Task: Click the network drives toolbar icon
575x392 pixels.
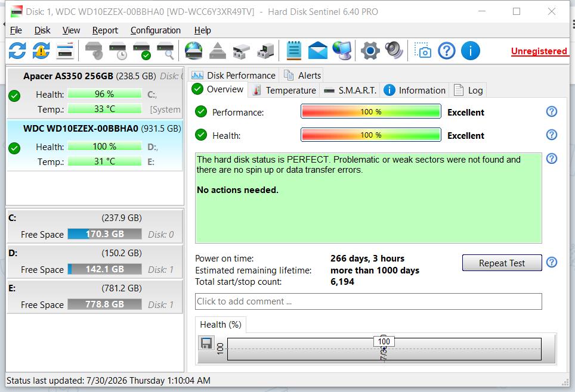Action: pos(242,51)
